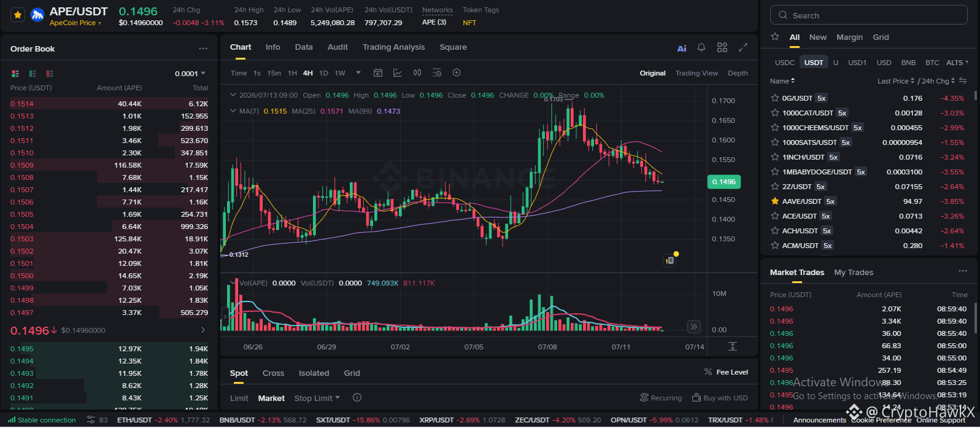Unfavorite the AAVE/USDT pair
Screen dimensions: 980x428
[x=775, y=201]
